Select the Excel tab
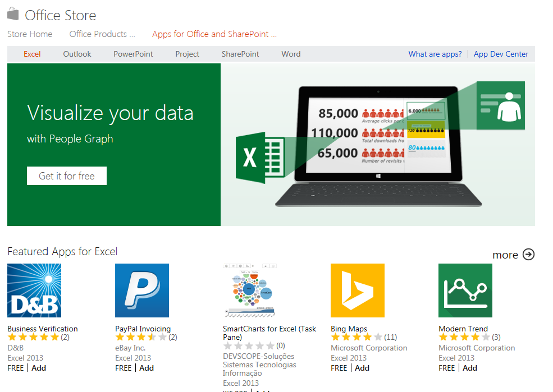 pos(32,54)
